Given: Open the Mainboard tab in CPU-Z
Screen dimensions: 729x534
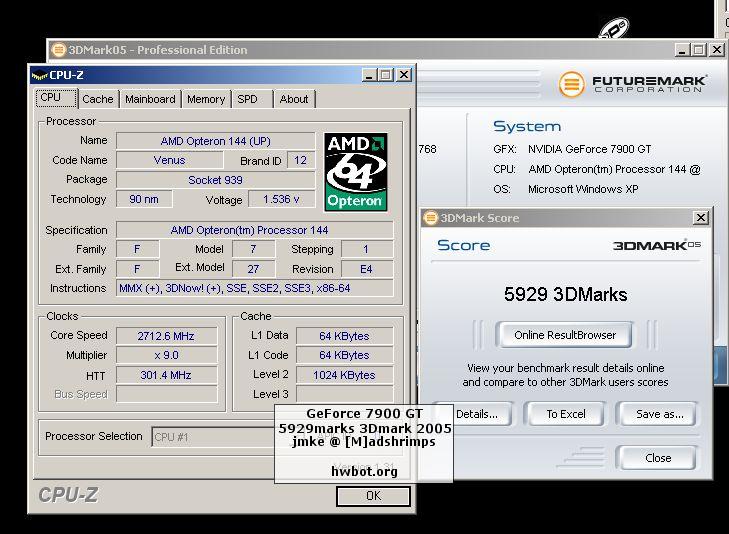Looking at the screenshot, I should coord(150,99).
